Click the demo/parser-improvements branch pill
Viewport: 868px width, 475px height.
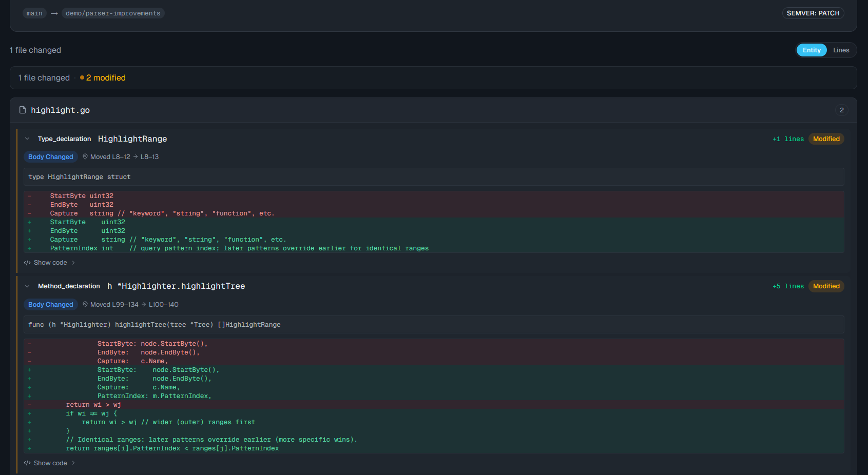(x=113, y=13)
